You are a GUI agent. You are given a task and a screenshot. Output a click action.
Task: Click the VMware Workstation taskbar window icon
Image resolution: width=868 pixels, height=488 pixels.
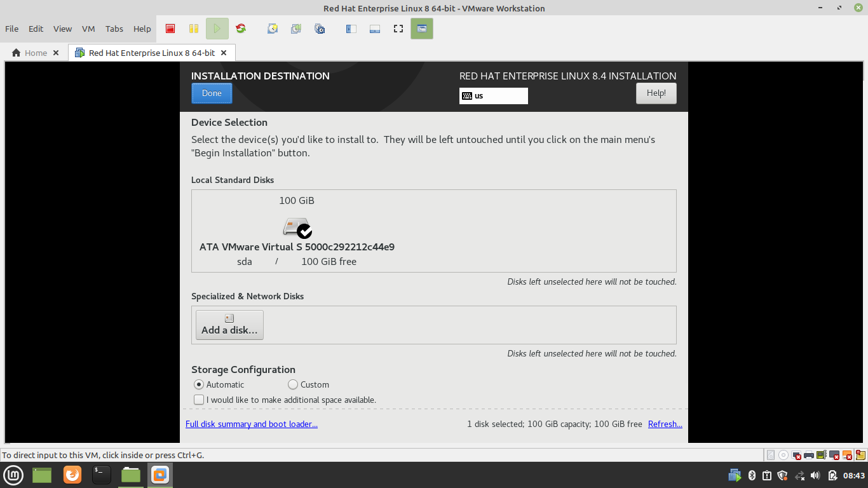click(160, 475)
